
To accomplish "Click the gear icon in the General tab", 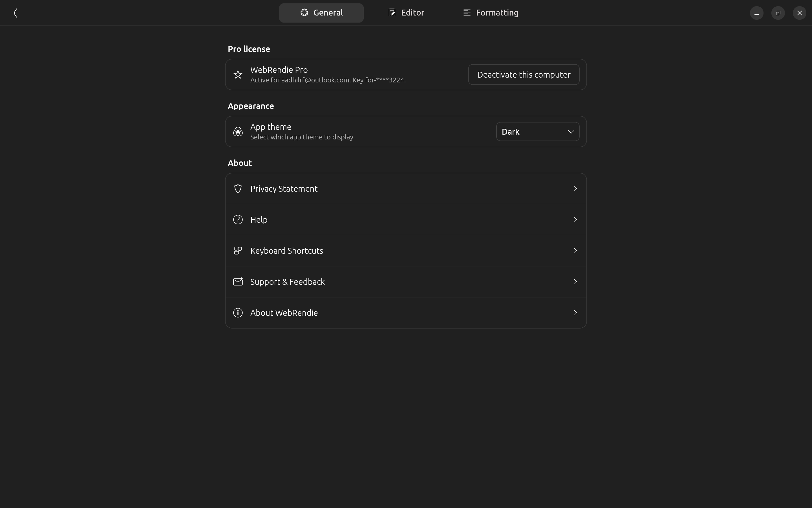I will (x=304, y=12).
